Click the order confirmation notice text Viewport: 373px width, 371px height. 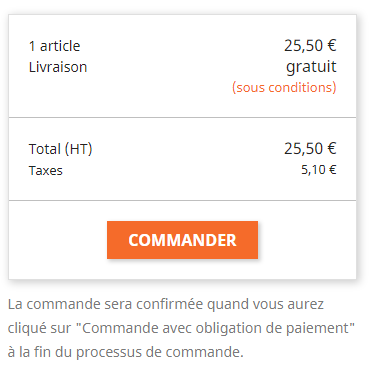click(x=181, y=328)
